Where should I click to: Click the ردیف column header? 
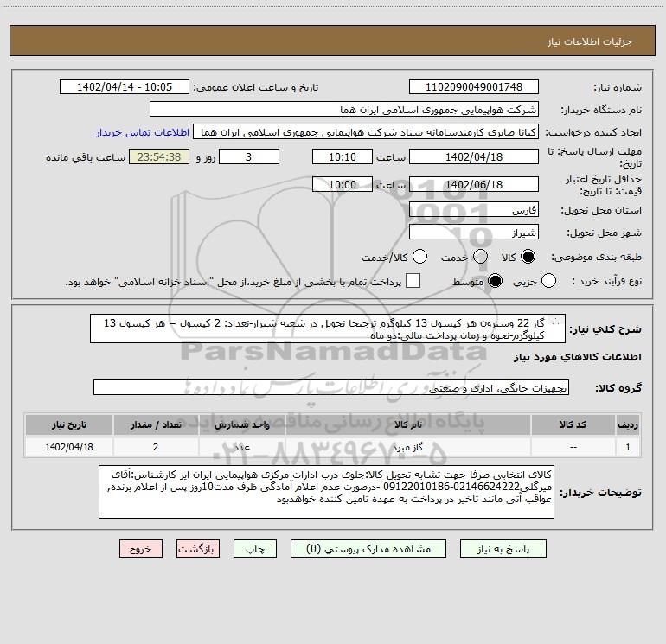(628, 425)
